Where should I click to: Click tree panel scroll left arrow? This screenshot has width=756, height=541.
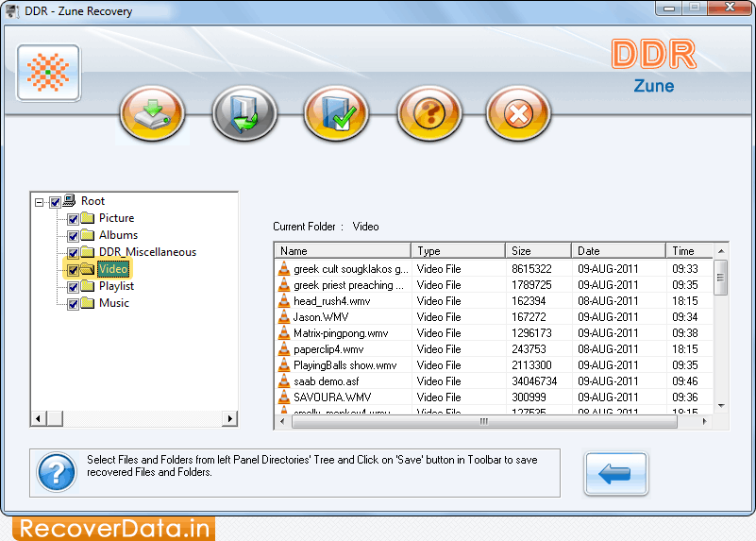[38, 418]
